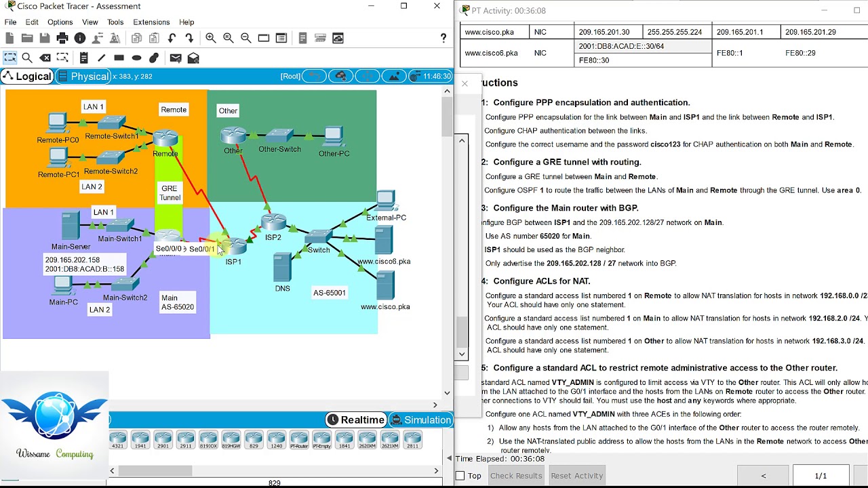Image resolution: width=868 pixels, height=488 pixels.
Task: Click the device list horizontal scrollbar thumb
Action: 155,470
